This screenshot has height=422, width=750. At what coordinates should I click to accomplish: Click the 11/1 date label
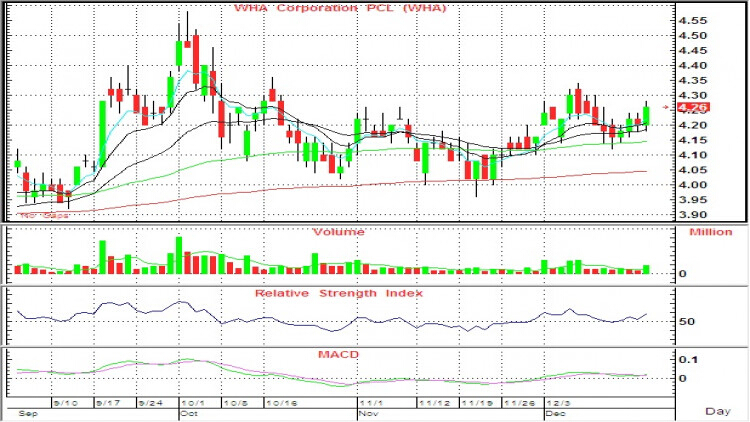pyautogui.click(x=372, y=403)
